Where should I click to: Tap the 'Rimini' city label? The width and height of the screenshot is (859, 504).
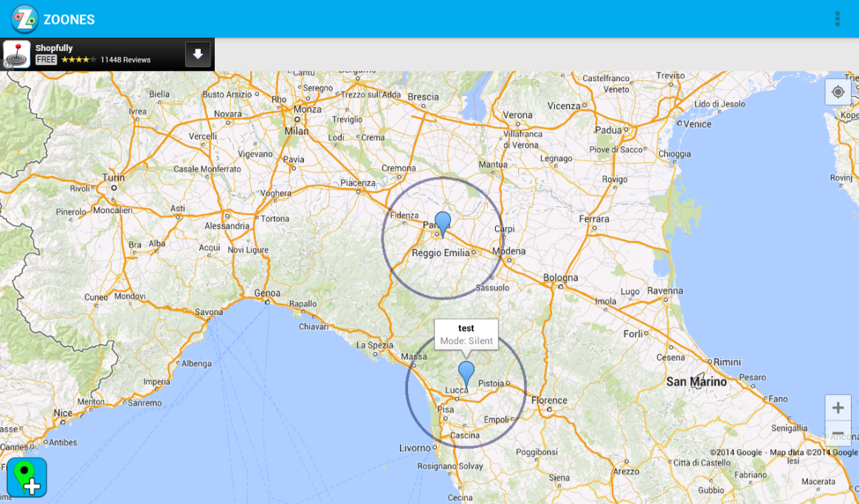[727, 362]
